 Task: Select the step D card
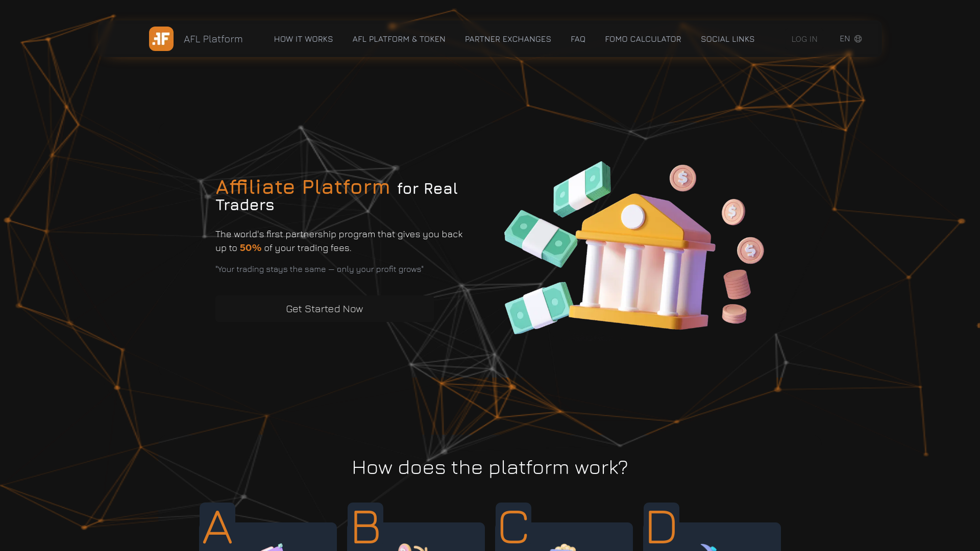[x=712, y=527]
